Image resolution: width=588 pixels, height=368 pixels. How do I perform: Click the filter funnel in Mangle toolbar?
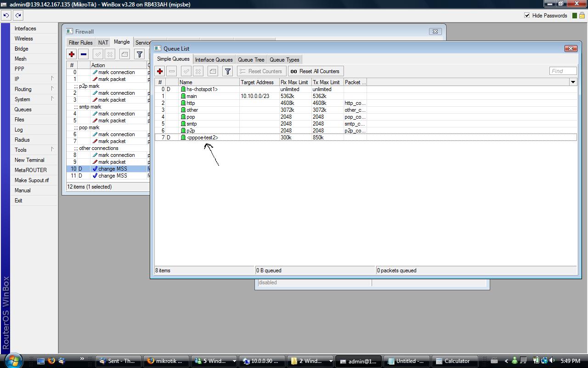(139, 54)
